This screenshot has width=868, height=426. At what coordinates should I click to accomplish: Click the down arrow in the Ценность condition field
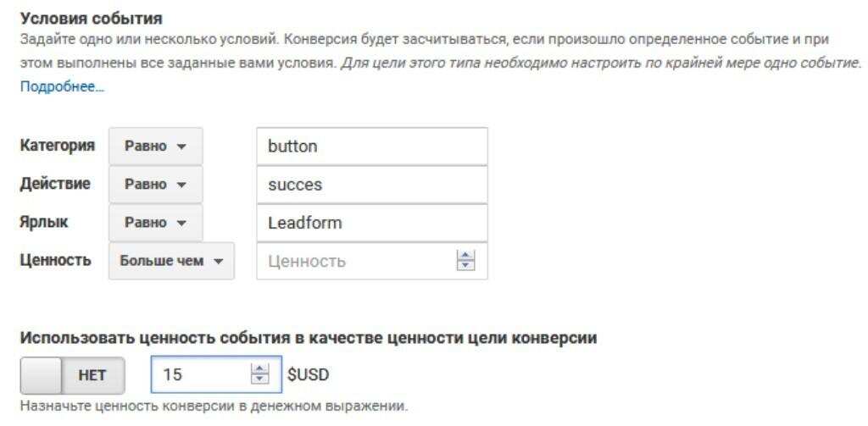465,266
